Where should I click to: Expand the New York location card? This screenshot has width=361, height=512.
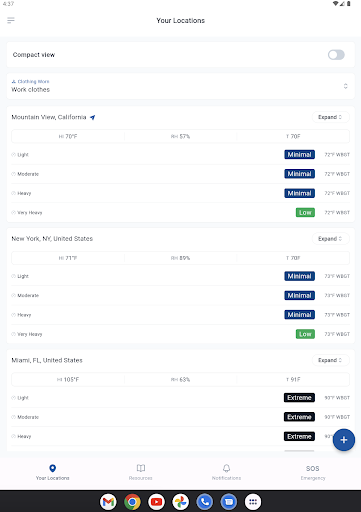tap(330, 239)
